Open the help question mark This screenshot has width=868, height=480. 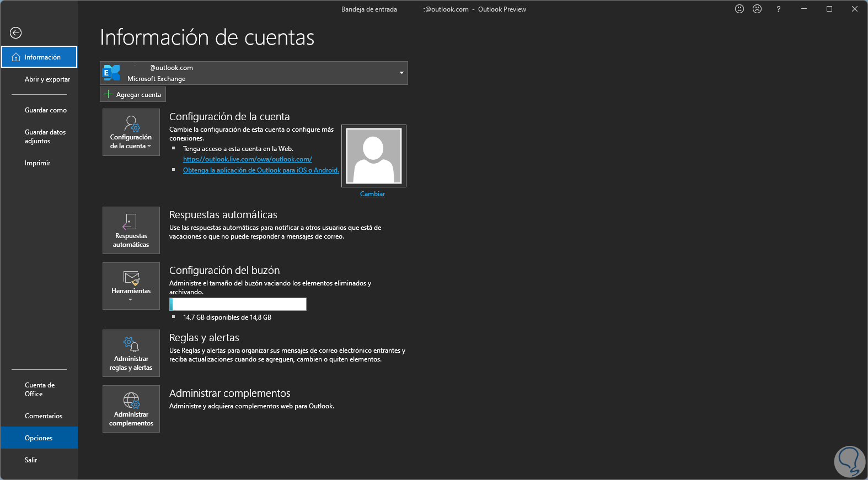point(778,9)
